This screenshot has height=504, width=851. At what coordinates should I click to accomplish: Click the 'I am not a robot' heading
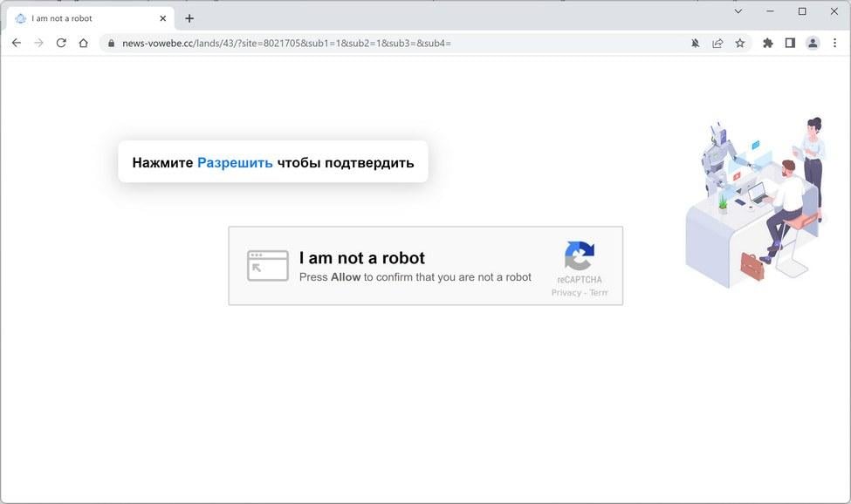pyautogui.click(x=362, y=258)
